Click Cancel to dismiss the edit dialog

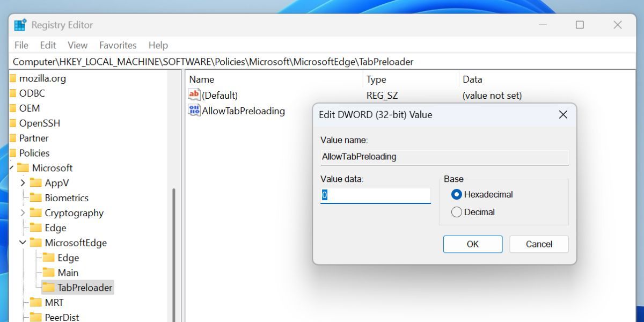click(539, 244)
